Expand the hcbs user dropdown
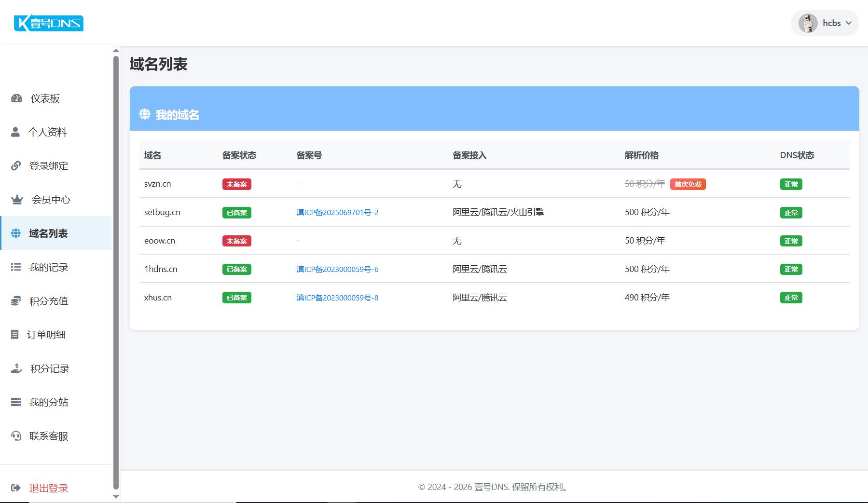This screenshot has width=868, height=503. pyautogui.click(x=848, y=23)
